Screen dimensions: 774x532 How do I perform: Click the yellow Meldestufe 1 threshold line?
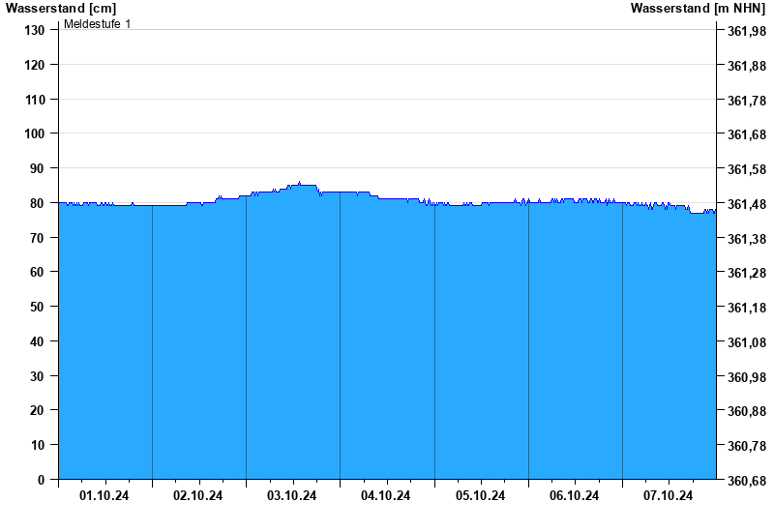click(387, 30)
